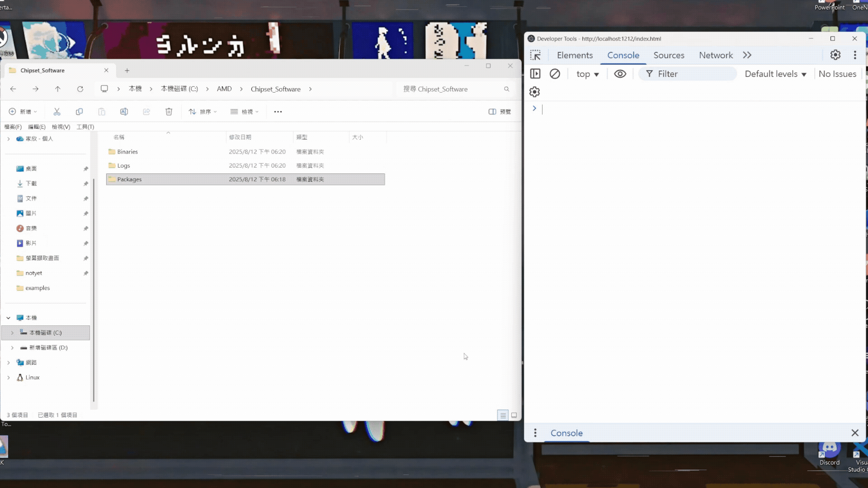Expand 本機磁碟 (C:) in the navigation tree
This screenshot has height=488, width=868.
(x=12, y=333)
